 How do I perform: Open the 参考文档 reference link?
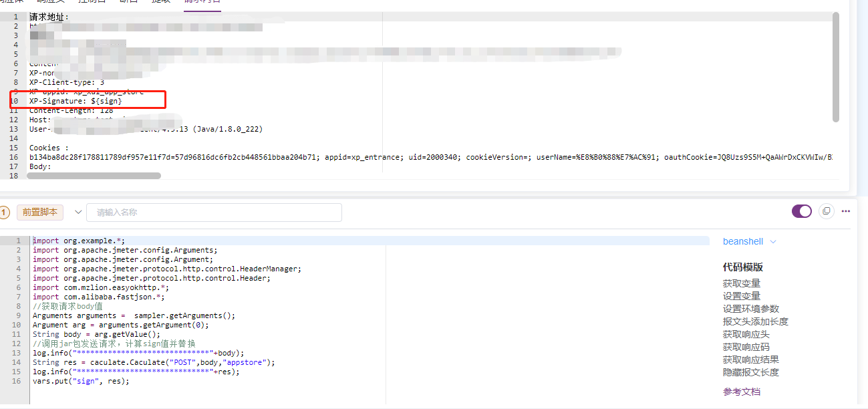pos(741,392)
